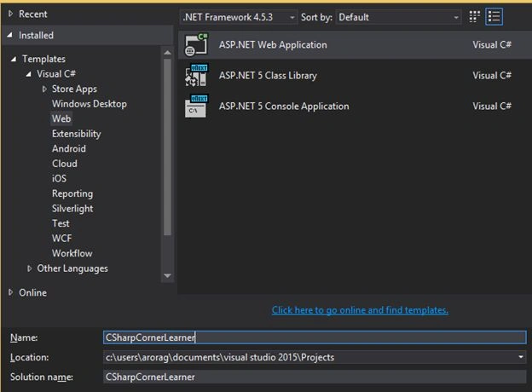The width and height of the screenshot is (532, 392).
Task: Select the Cloud template category
Action: click(x=65, y=164)
